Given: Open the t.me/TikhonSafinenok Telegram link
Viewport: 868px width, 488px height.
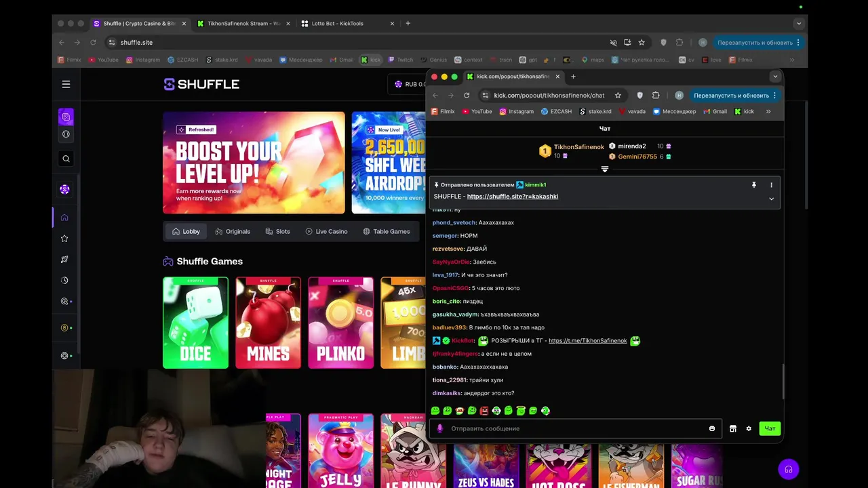Looking at the screenshot, I should pyautogui.click(x=587, y=341).
